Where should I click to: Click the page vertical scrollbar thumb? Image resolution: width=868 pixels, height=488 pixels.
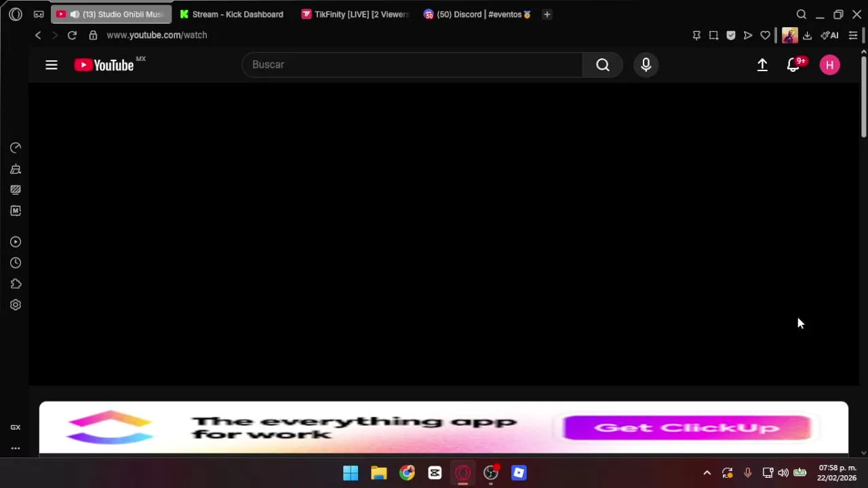click(x=863, y=96)
